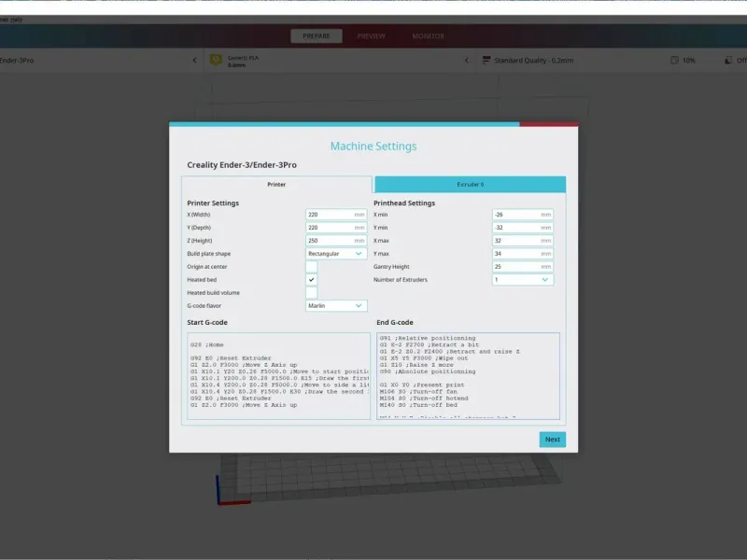747x560 pixels.
Task: Click the Next button
Action: [x=552, y=439]
